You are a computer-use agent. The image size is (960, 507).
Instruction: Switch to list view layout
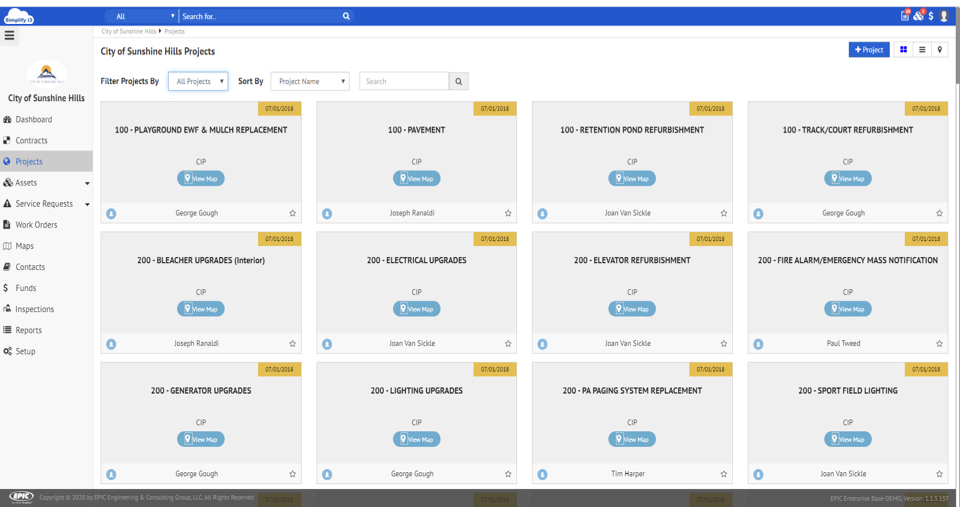[x=922, y=50]
